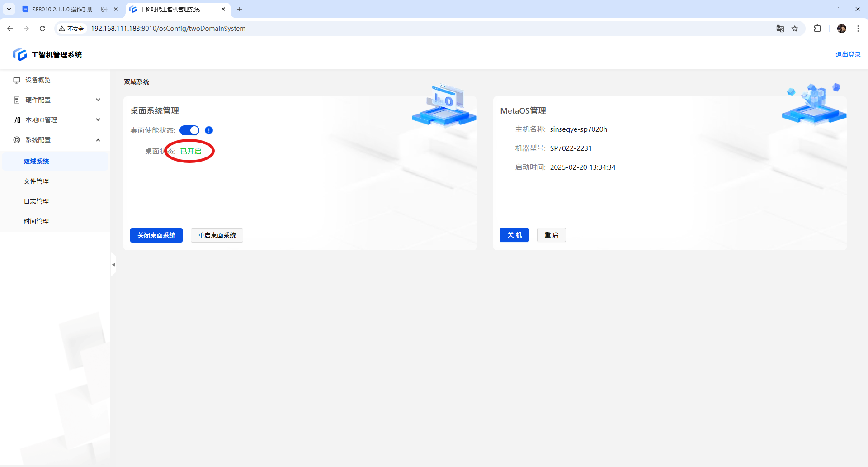This screenshot has height=467, width=868.
Task: Click the 启动时间 label
Action: coord(531,167)
